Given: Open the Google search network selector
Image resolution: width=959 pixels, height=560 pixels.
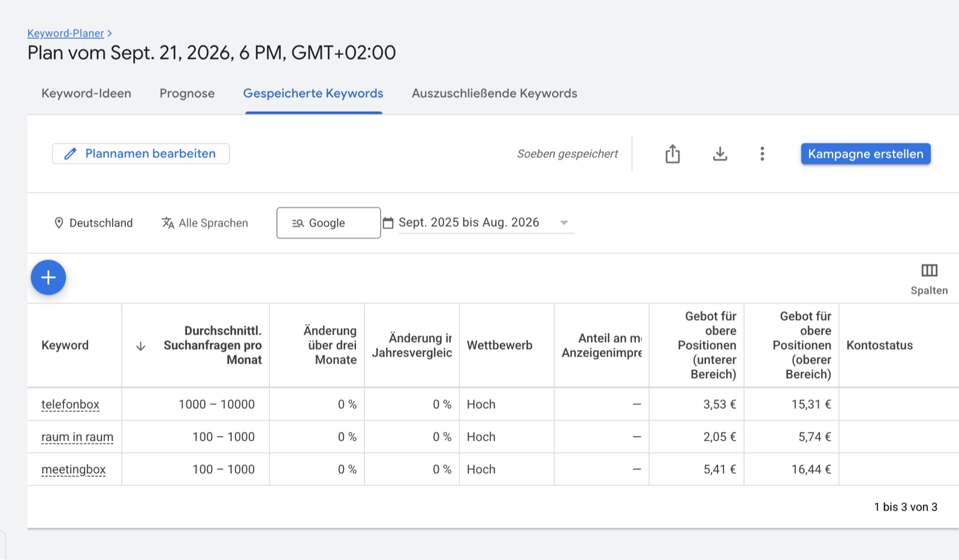Looking at the screenshot, I should coord(328,223).
